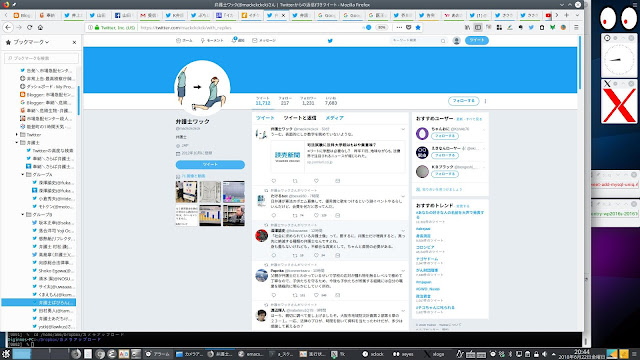Image resolution: width=640 pixels, height=360 pixels.
Task: Reload the current page
Action: pyautogui.click(x=29, y=27)
